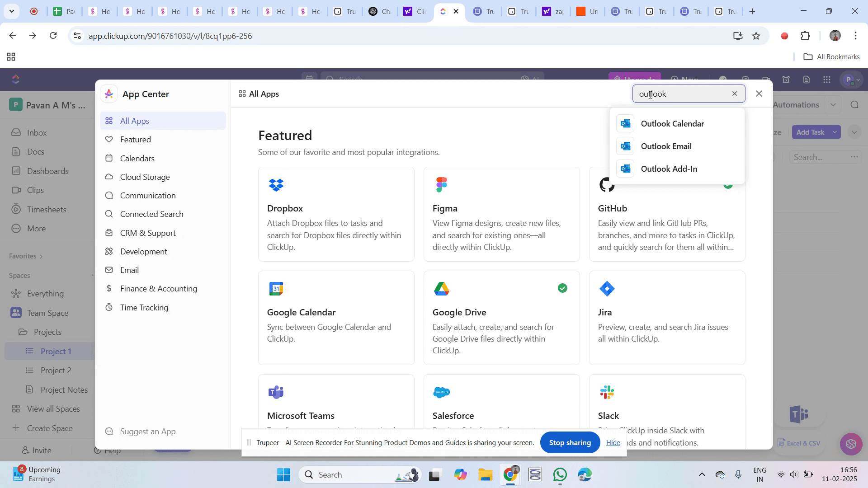The height and width of the screenshot is (488, 868).
Task: Select the Time Tracking category
Action: (144, 308)
